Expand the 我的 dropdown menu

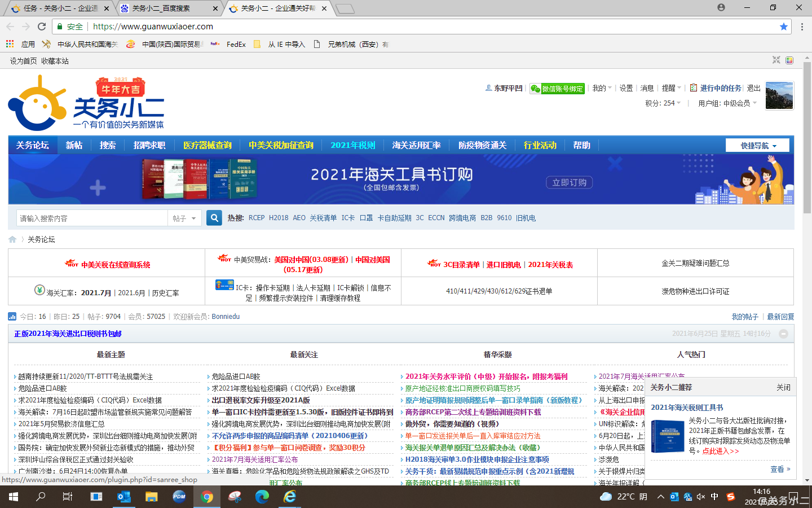click(x=602, y=88)
